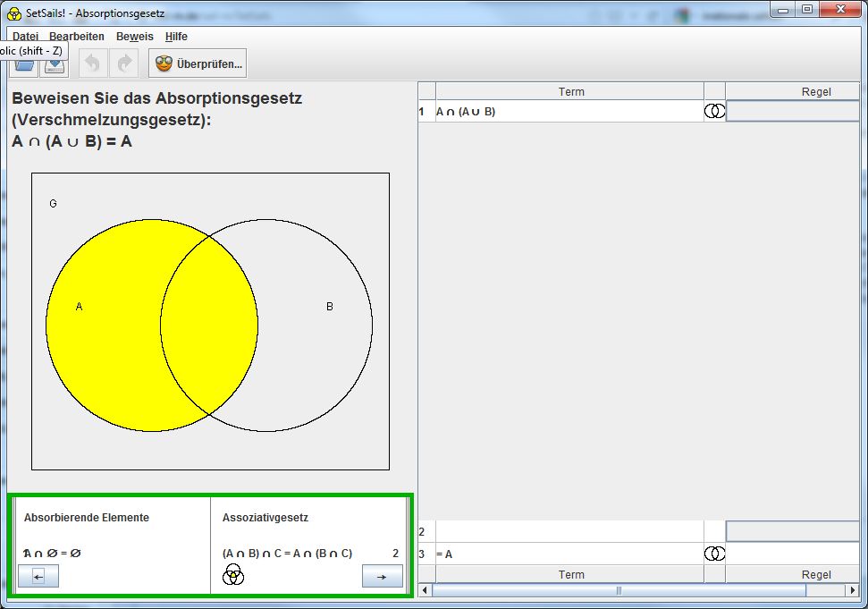Click Venn diagram icon in row 1
The height and width of the screenshot is (609, 868).
pos(714,112)
